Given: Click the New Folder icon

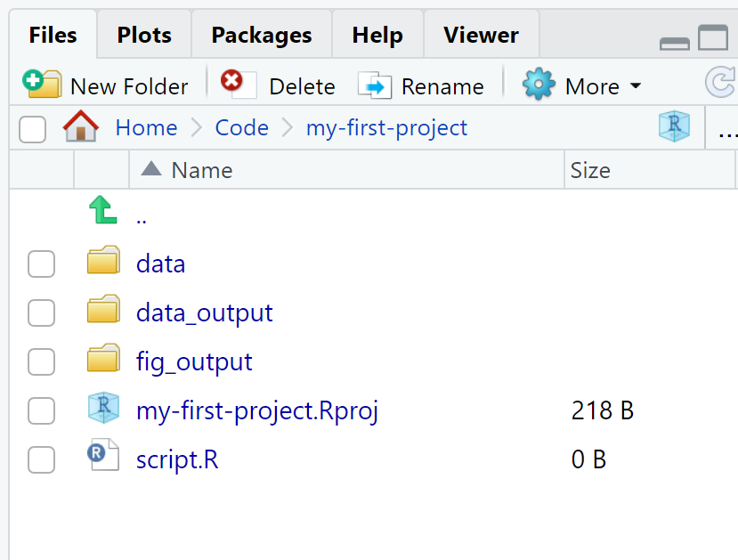Looking at the screenshot, I should point(42,84).
